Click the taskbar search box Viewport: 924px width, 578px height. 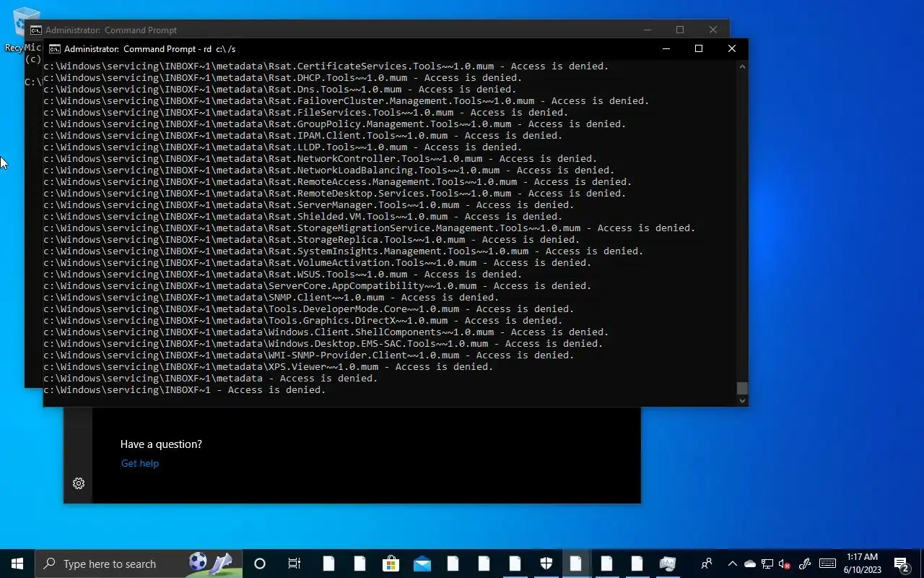139,564
